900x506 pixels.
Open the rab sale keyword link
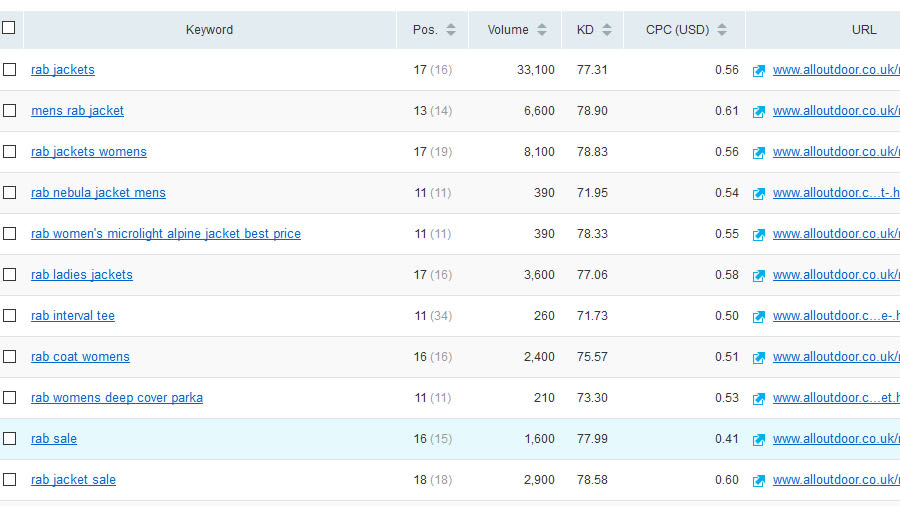(54, 438)
